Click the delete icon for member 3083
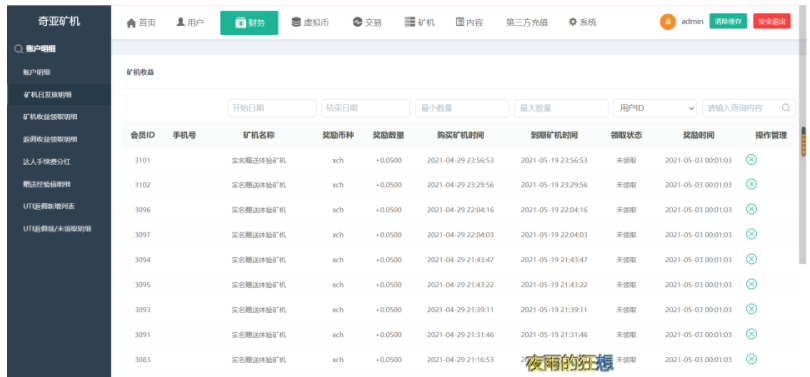This screenshot has width=810, height=377. tap(751, 359)
